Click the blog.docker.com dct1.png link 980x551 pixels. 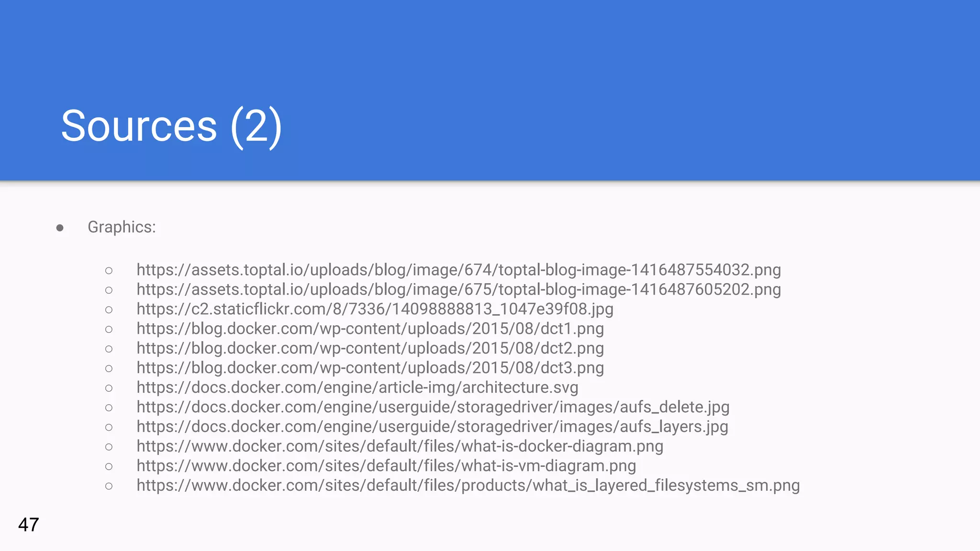pos(370,329)
